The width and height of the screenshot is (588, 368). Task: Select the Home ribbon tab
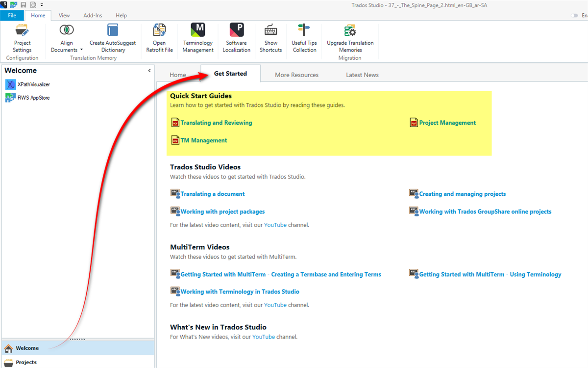coord(38,15)
